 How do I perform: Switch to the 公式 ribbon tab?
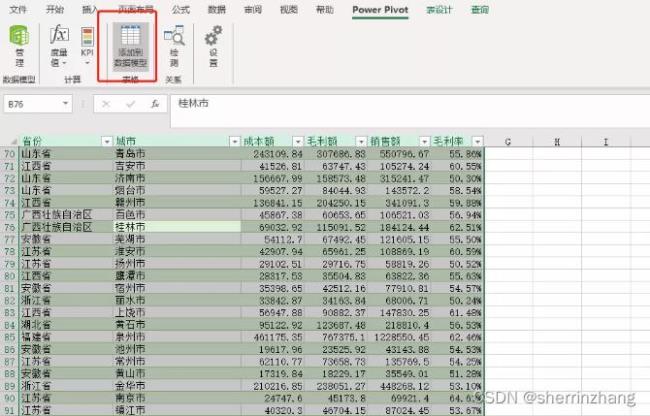(x=181, y=9)
